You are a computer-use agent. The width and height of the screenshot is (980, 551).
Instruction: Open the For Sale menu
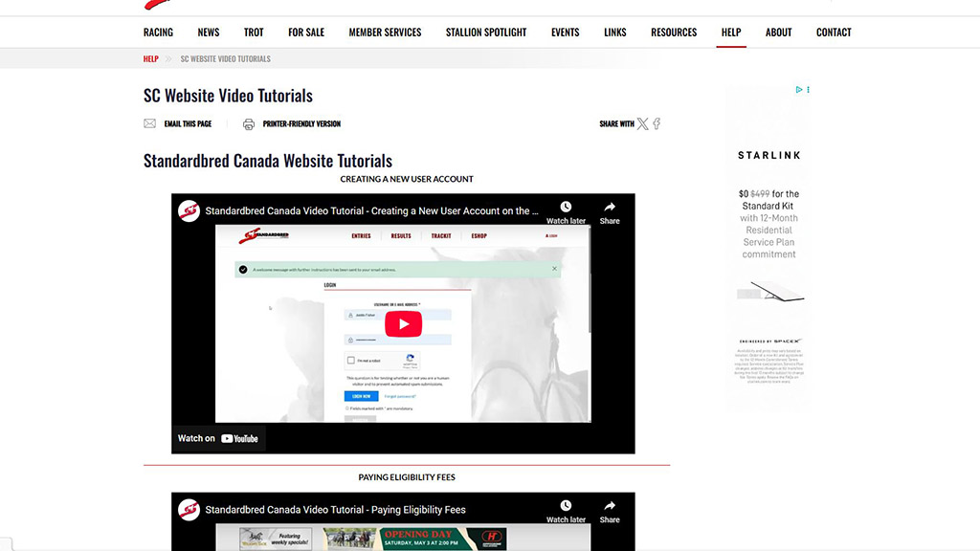[306, 32]
